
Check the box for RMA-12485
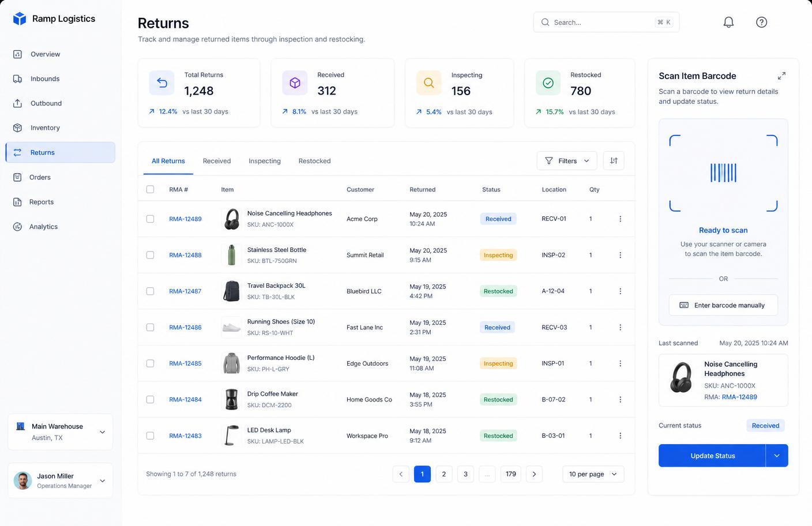click(x=150, y=363)
